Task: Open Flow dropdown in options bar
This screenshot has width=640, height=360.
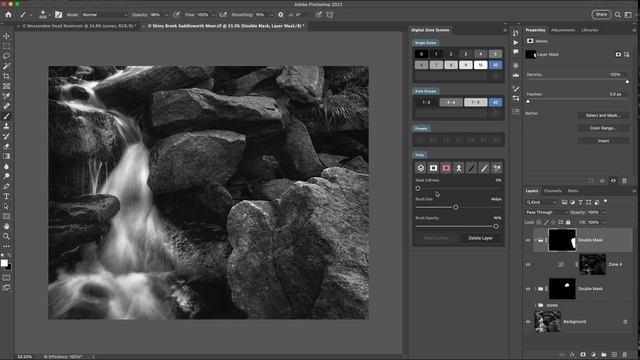Action: (214, 15)
